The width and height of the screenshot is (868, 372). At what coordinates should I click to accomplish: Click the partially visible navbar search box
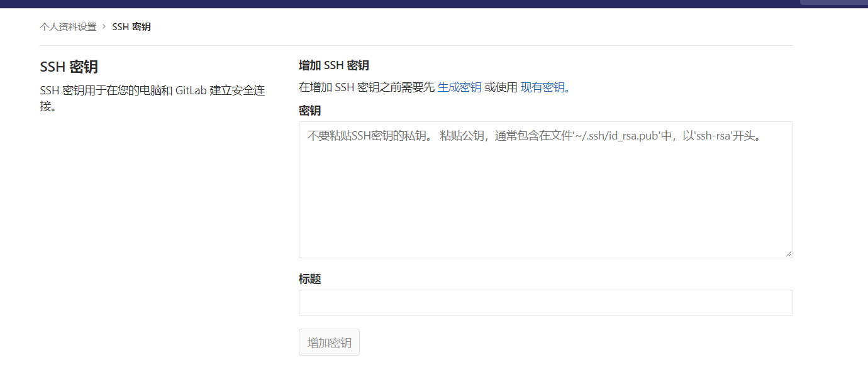point(833,2)
